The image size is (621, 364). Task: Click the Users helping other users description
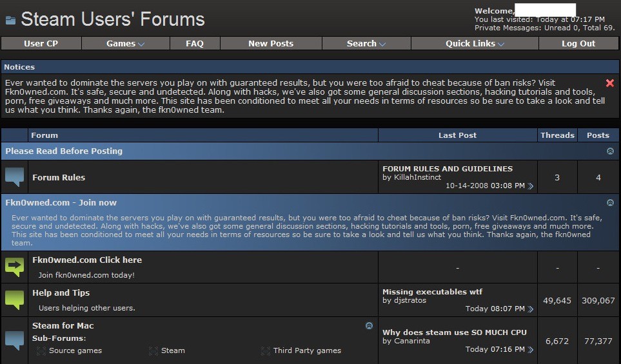tap(87, 308)
